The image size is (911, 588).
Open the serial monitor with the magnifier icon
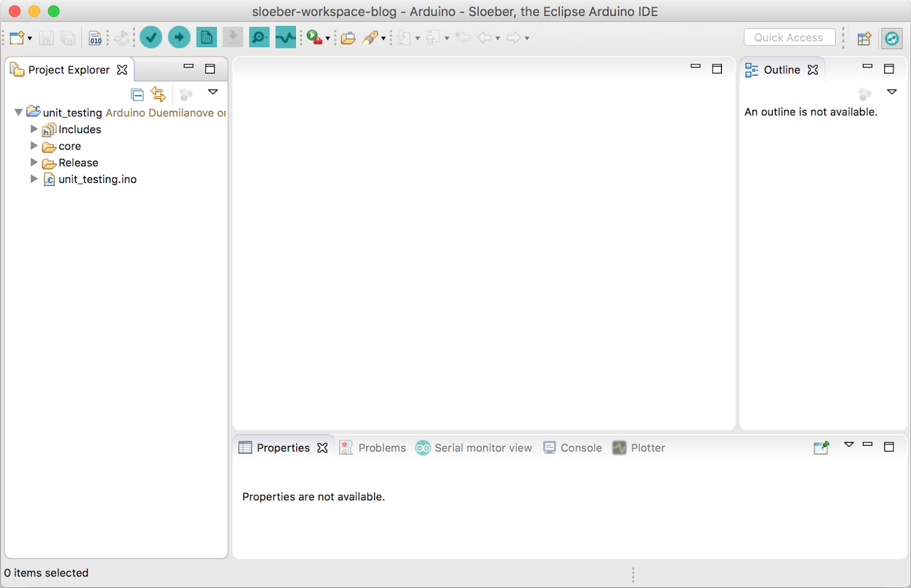pyautogui.click(x=259, y=37)
